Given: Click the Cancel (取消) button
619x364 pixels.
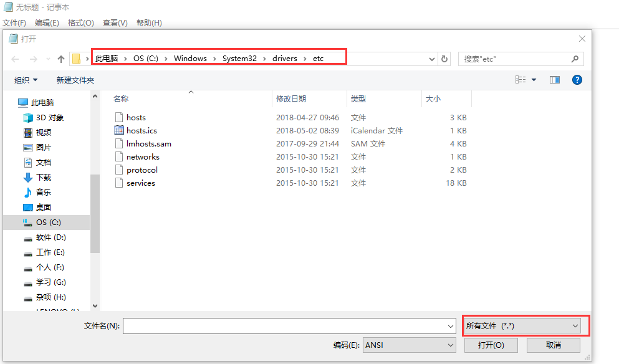Looking at the screenshot, I should coord(554,345).
